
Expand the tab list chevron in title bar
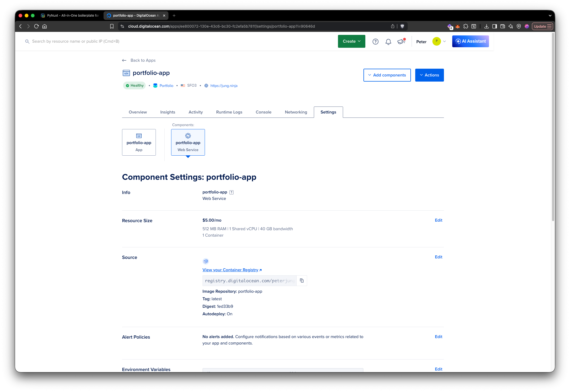550,16
